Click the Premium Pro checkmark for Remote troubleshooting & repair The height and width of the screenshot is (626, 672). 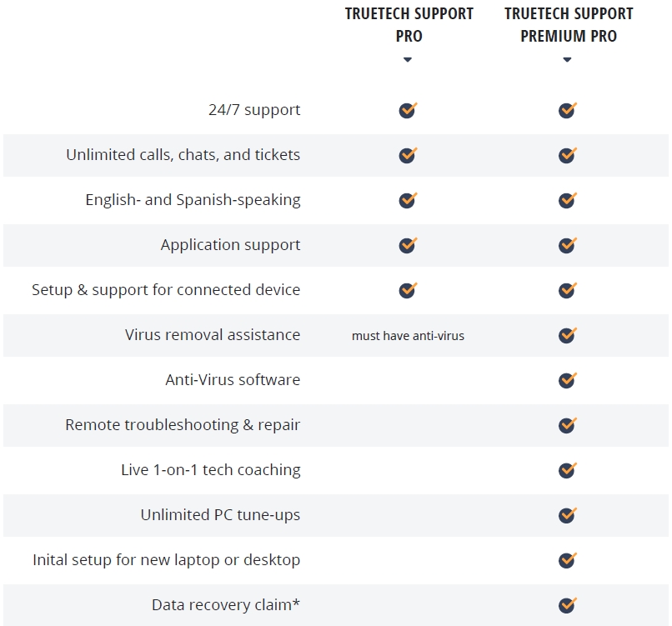(x=568, y=425)
